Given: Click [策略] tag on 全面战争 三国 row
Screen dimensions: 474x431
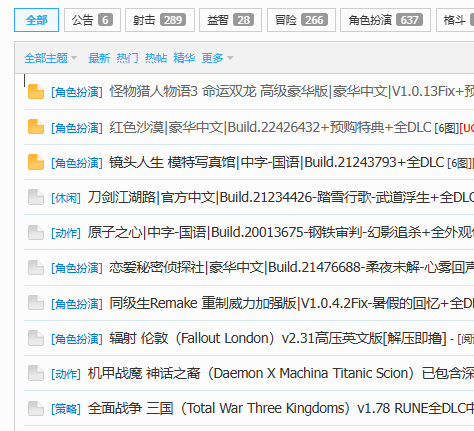Looking at the screenshot, I should [x=66, y=409].
